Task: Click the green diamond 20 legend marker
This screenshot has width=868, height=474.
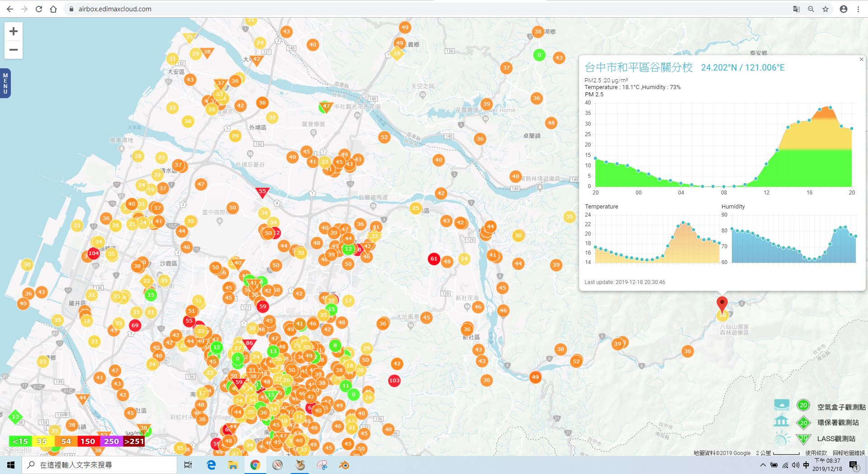Action: 803,423
